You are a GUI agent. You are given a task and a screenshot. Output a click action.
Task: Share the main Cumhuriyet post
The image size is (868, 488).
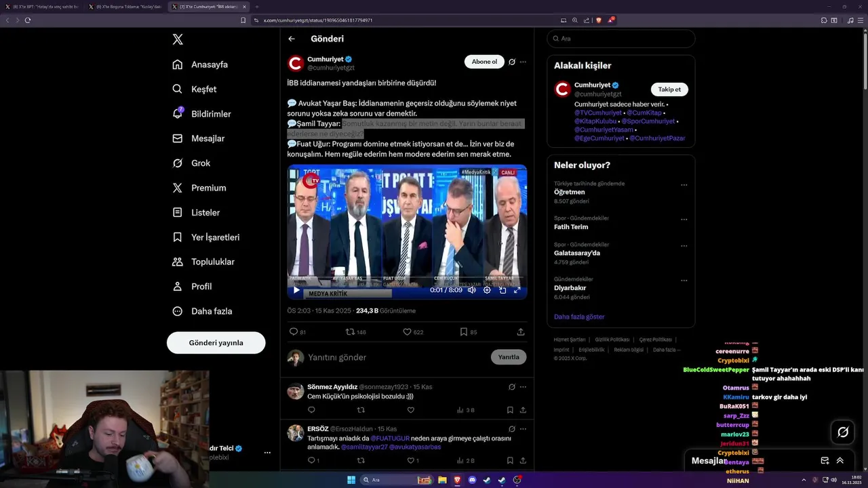521,332
